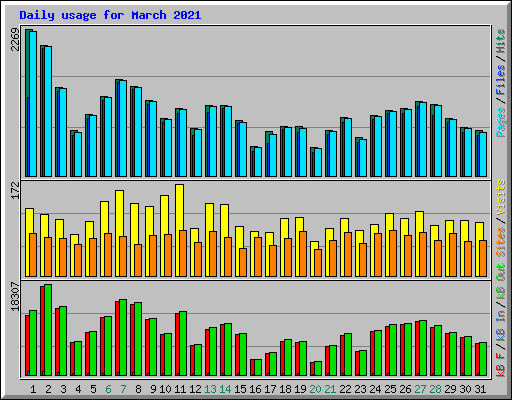Click the vertical "kB F" legend text
Image resolution: width=512 pixels, height=400 pixels.
501,365
